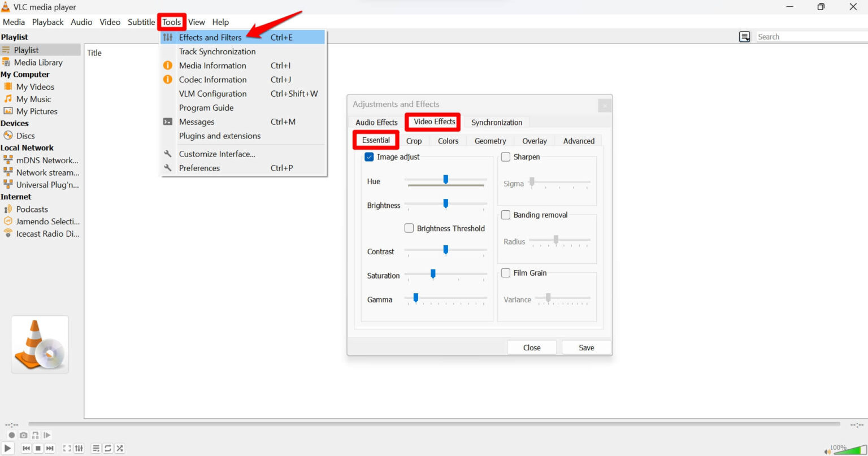This screenshot has height=456, width=868.
Task: Open the Media menu
Action: (14, 21)
